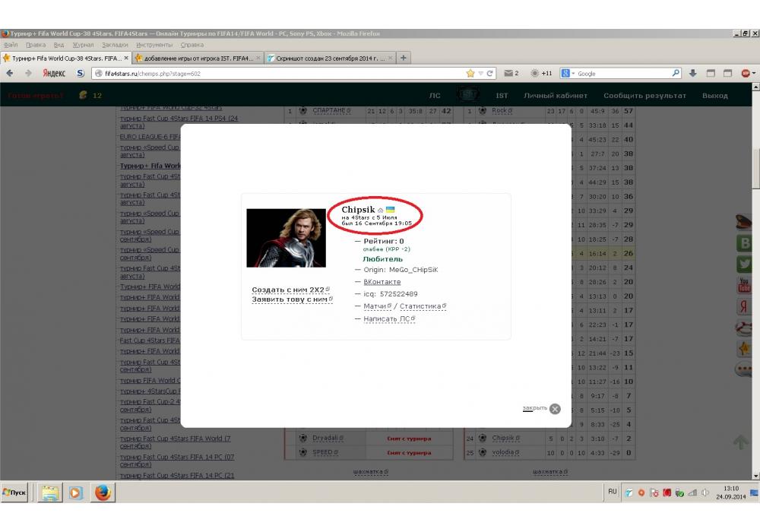This screenshot has width=760, height=532.
Task: Click the mail icon showing 2 messages
Action: pos(508,74)
